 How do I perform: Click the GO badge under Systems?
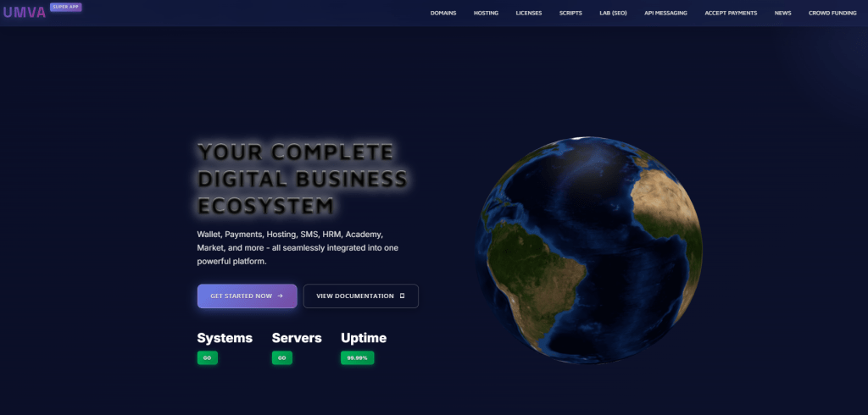click(x=208, y=358)
